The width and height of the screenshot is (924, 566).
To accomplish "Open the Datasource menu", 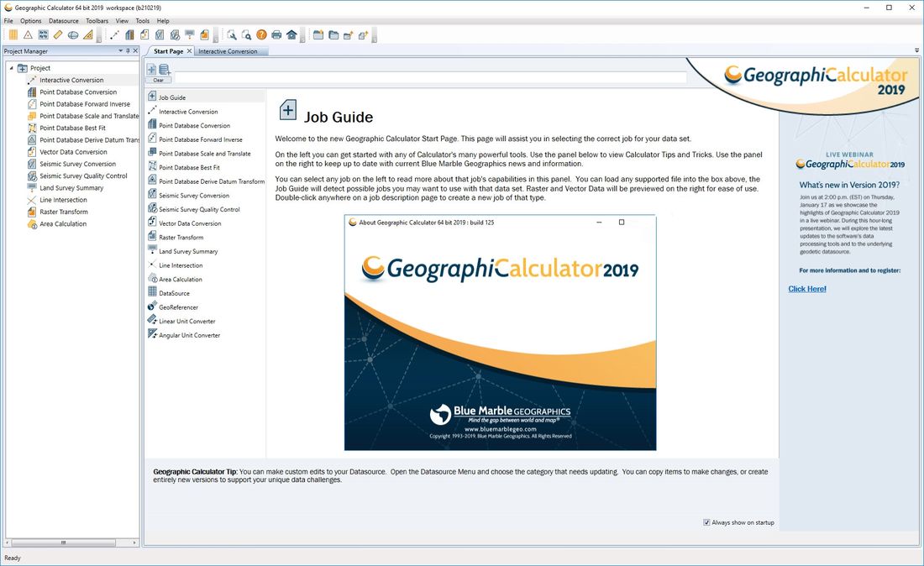I will click(64, 21).
